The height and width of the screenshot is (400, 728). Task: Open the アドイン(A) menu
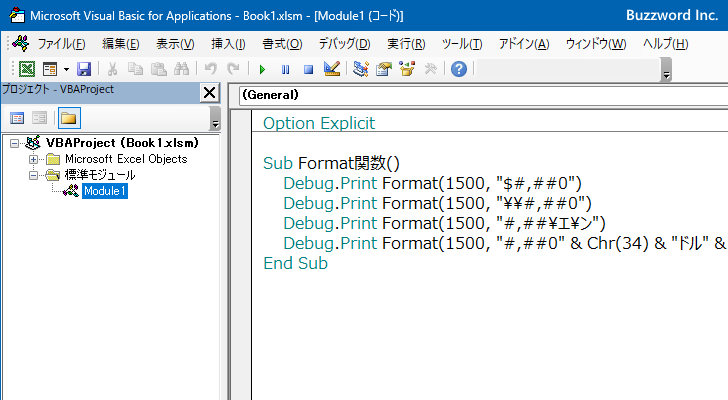click(x=524, y=44)
